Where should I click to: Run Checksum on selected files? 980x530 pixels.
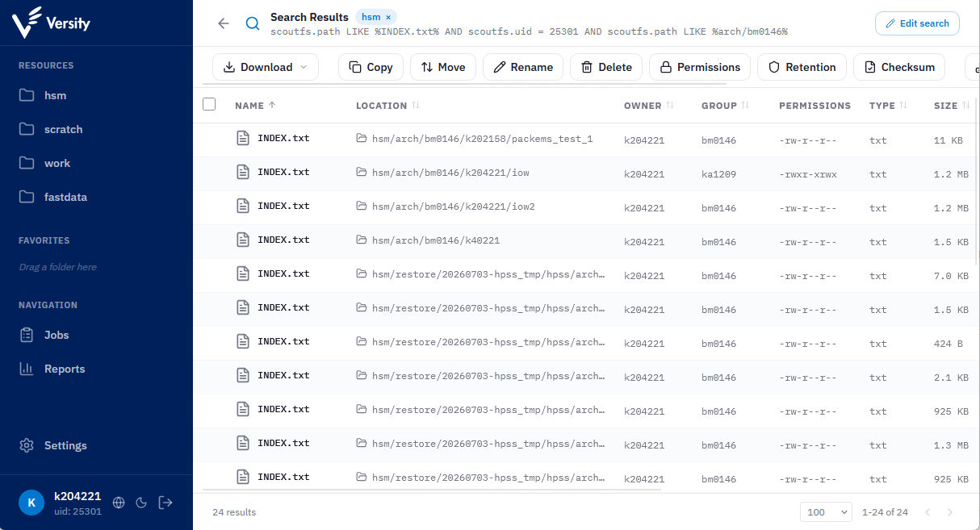[899, 67]
